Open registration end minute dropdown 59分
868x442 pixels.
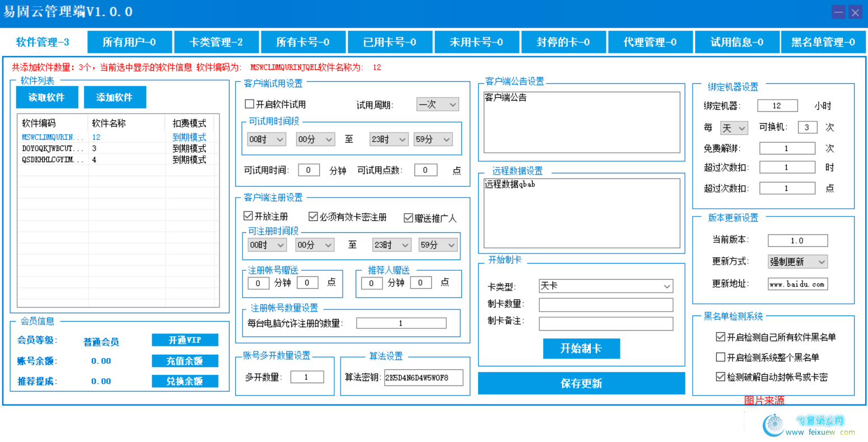[438, 244]
